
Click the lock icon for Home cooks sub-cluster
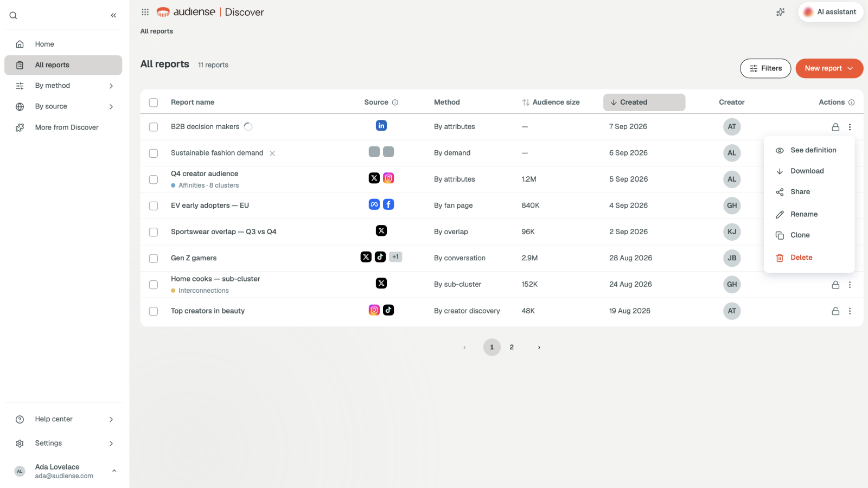tap(835, 285)
